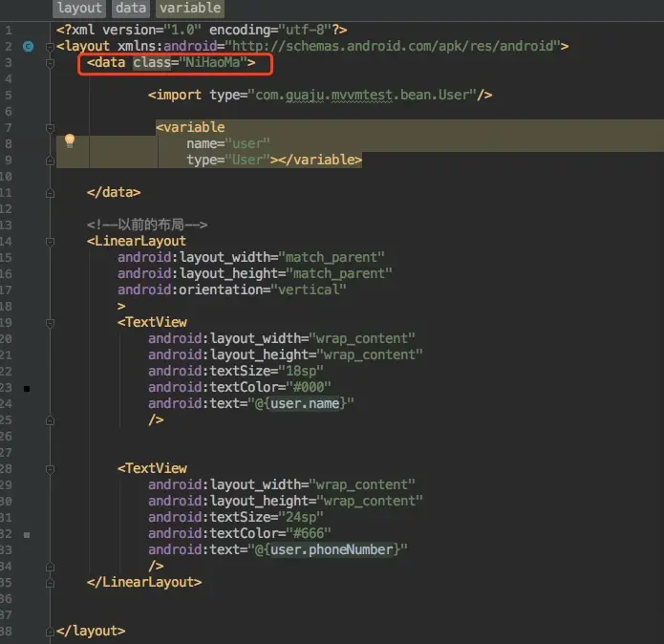Click the xml version "1.0" declaration
Viewport: 664px width, 644px height.
pos(182,30)
